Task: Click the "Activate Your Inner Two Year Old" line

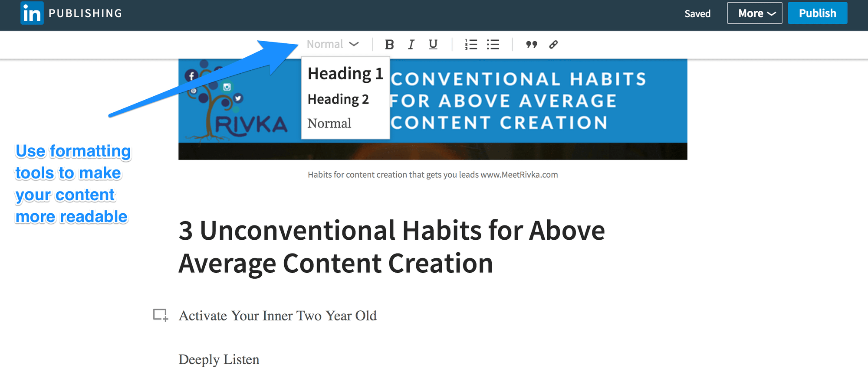Action: pos(278,316)
